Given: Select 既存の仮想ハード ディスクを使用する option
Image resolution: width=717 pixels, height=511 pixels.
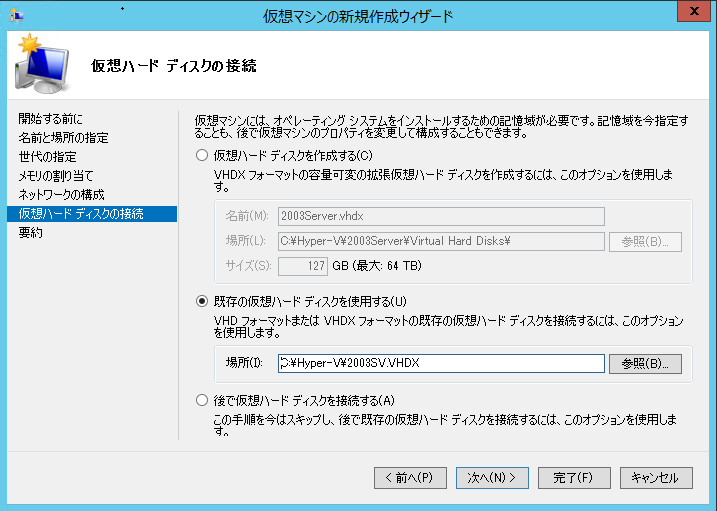Looking at the screenshot, I should [202, 301].
